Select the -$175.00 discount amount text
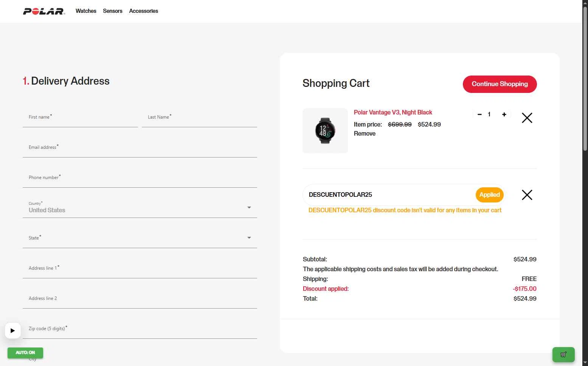The width and height of the screenshot is (588, 366). [x=524, y=289]
